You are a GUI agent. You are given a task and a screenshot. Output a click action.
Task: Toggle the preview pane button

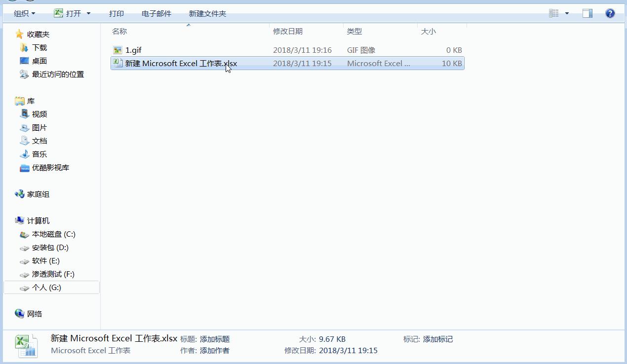[x=587, y=13]
